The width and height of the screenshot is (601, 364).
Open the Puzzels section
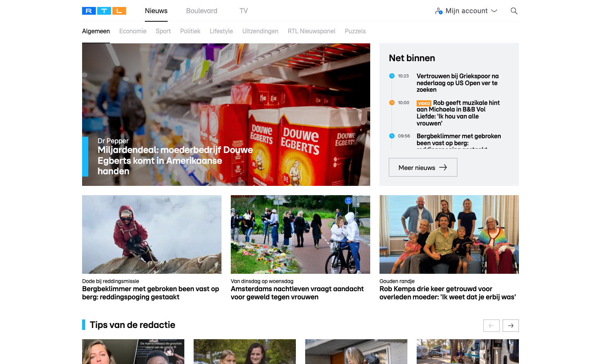click(x=355, y=31)
